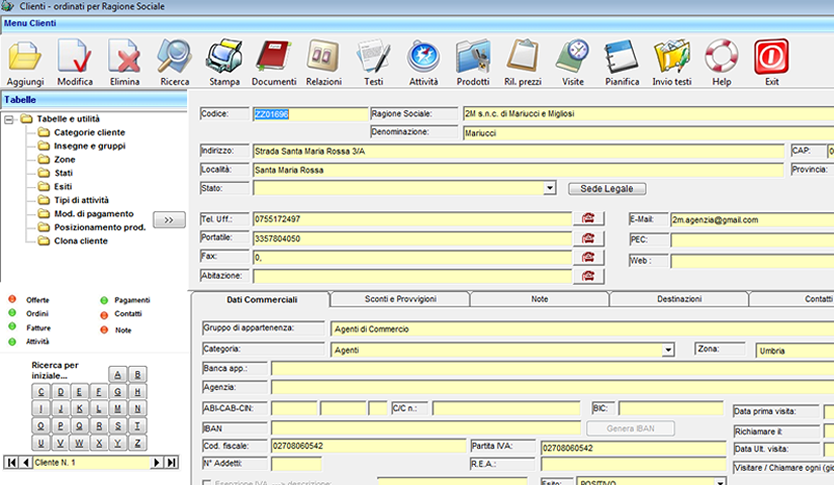This screenshot has height=485, width=834.
Task: Go to the previous client record
Action: pos(26,463)
